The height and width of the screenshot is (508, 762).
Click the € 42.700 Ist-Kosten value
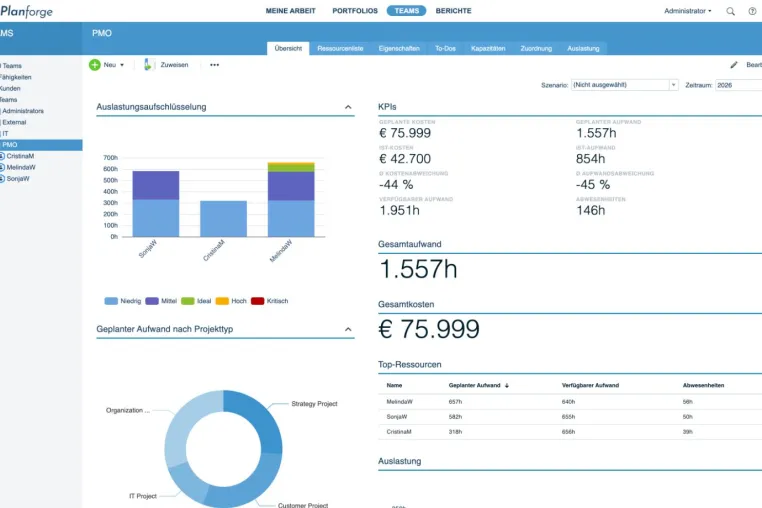point(405,159)
